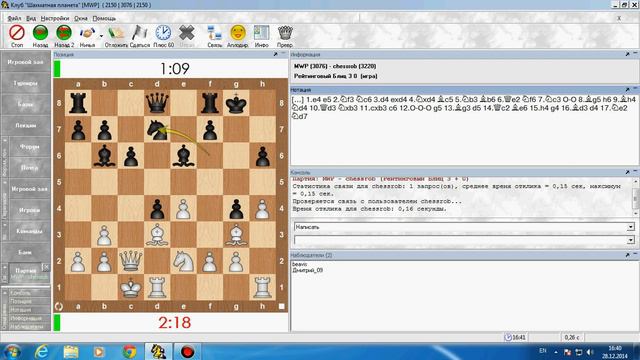
Task: Pin the Консоль panel
Action: tap(627, 172)
